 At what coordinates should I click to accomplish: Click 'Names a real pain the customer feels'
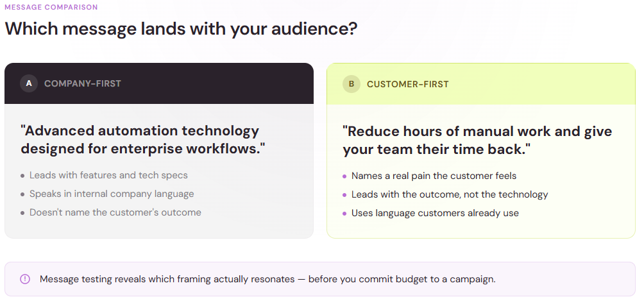[x=434, y=176]
